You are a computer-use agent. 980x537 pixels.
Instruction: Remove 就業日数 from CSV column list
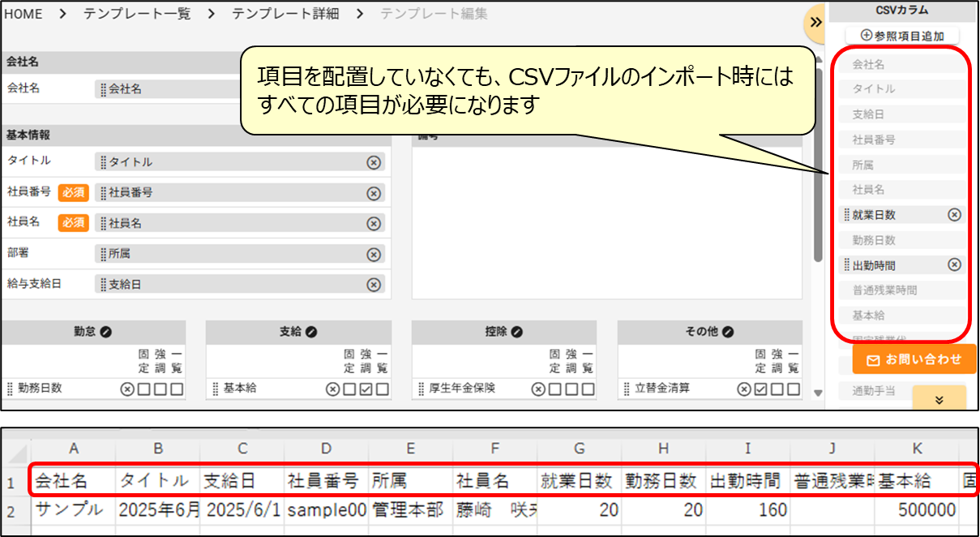[x=954, y=215]
